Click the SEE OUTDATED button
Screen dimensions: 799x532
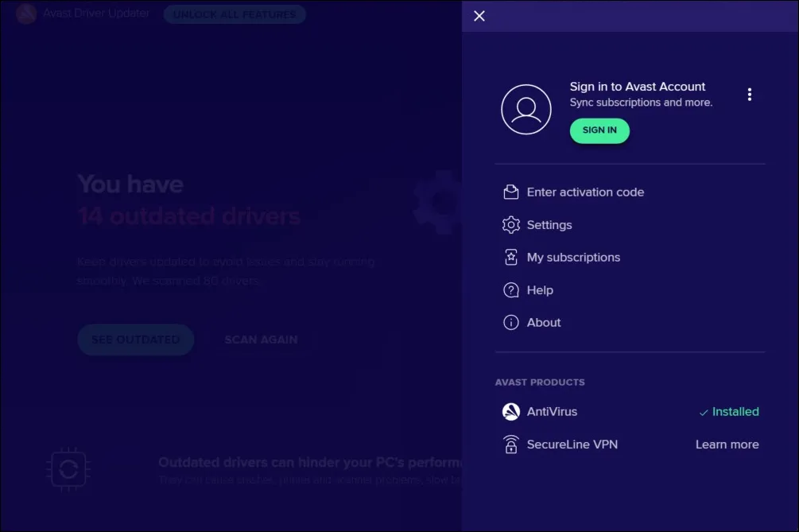(x=135, y=340)
